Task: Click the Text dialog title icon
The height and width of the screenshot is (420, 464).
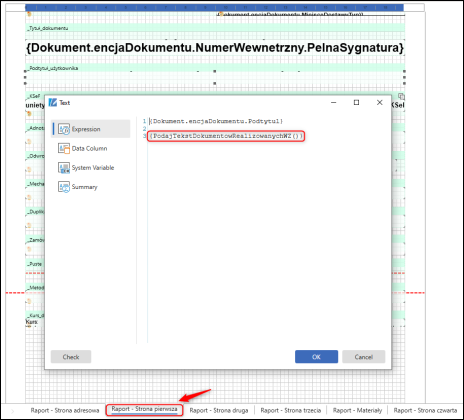Action: pos(53,103)
